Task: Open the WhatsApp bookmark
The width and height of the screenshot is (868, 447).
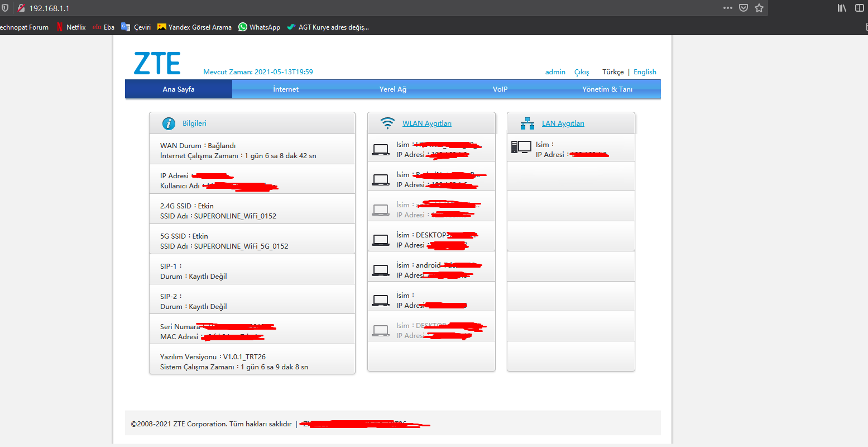Action: click(x=260, y=27)
